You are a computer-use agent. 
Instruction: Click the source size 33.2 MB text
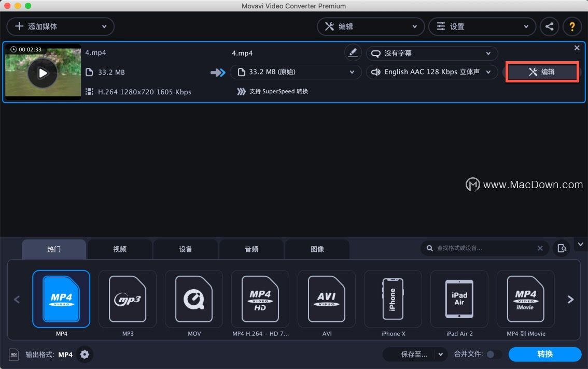111,73
